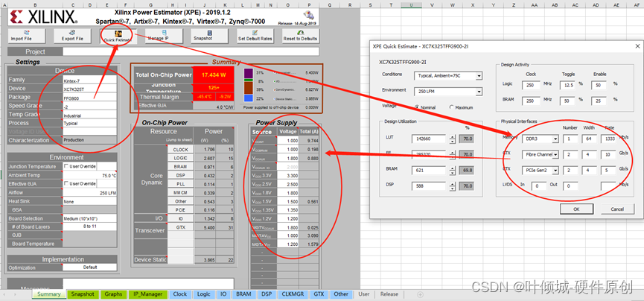This screenshot has width=644, height=301.
Task: Open the Fibre Channel GTX dropdown
Action: [x=555, y=155]
